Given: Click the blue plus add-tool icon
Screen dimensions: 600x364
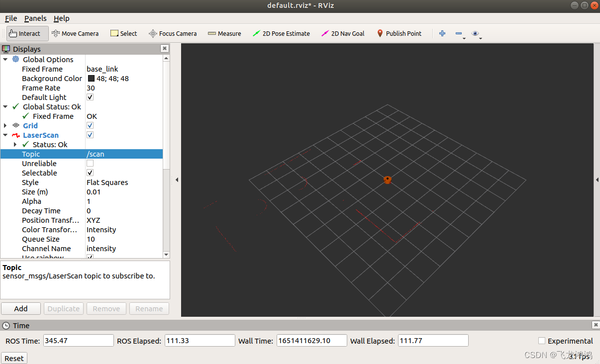Looking at the screenshot, I should 442,33.
